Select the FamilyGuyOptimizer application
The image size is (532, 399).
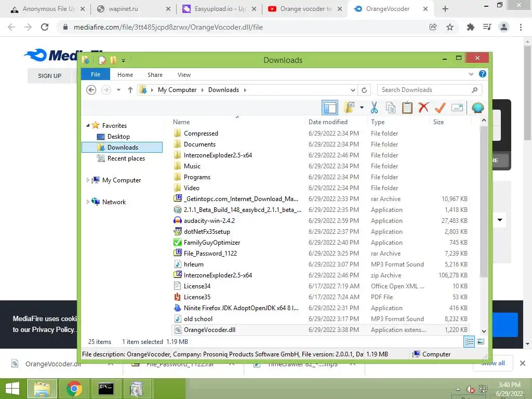[212, 243]
